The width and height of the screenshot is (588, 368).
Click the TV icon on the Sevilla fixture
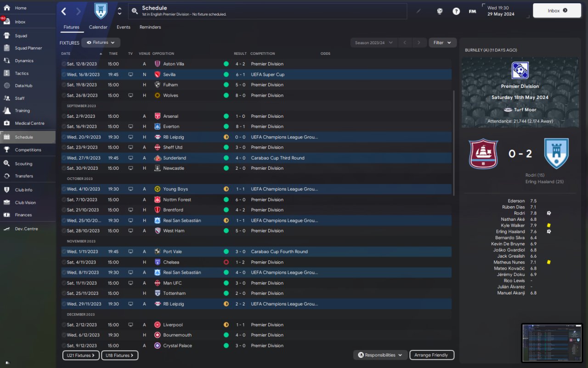click(130, 75)
